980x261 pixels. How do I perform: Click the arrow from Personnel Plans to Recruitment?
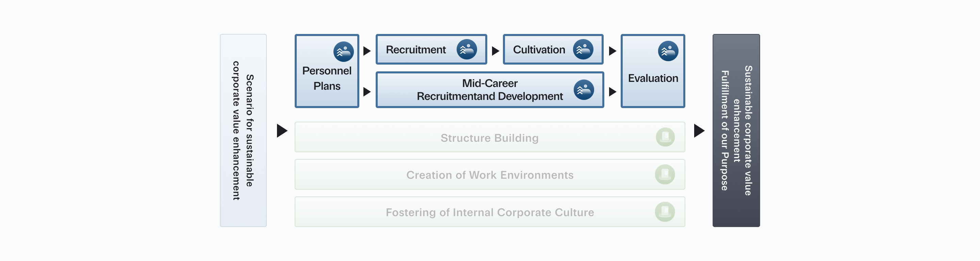(x=367, y=51)
